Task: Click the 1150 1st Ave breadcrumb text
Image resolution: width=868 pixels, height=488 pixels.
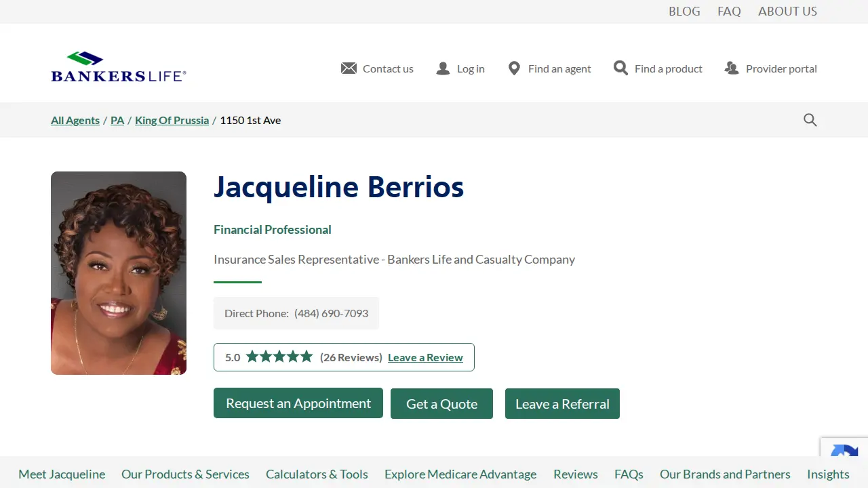Action: 250,120
